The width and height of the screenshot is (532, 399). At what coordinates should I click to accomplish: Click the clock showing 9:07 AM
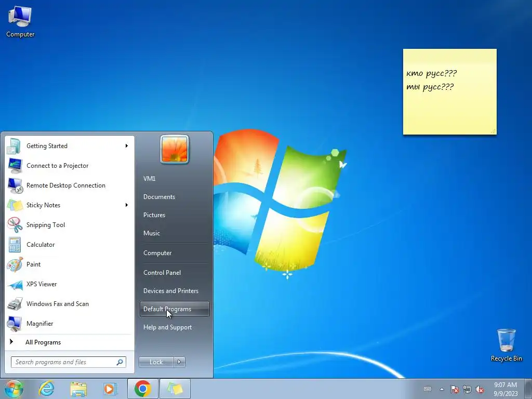(506, 389)
